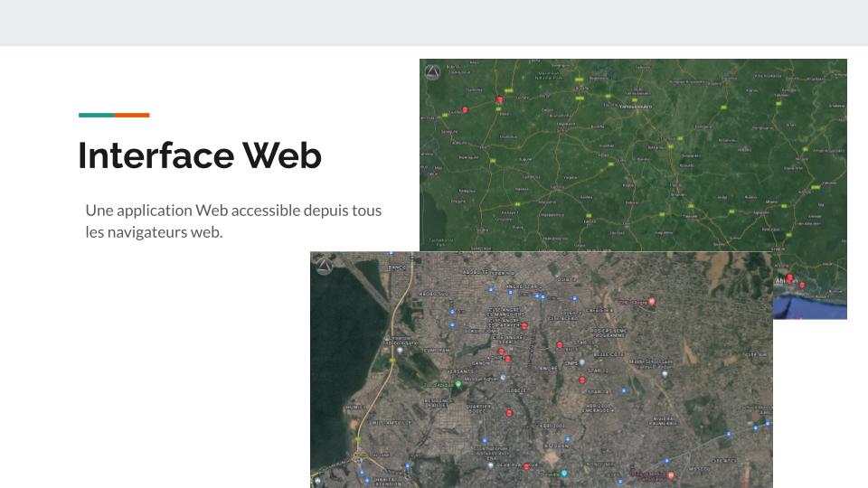Image resolution: width=868 pixels, height=488 pixels.
Task: Click the red pin at lower map's bottom right
Action: tap(670, 474)
